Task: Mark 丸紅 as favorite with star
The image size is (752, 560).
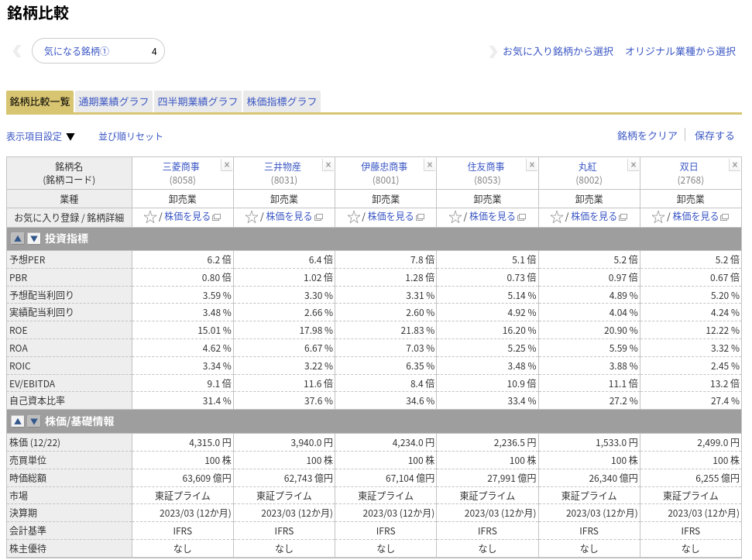Action: [556, 217]
